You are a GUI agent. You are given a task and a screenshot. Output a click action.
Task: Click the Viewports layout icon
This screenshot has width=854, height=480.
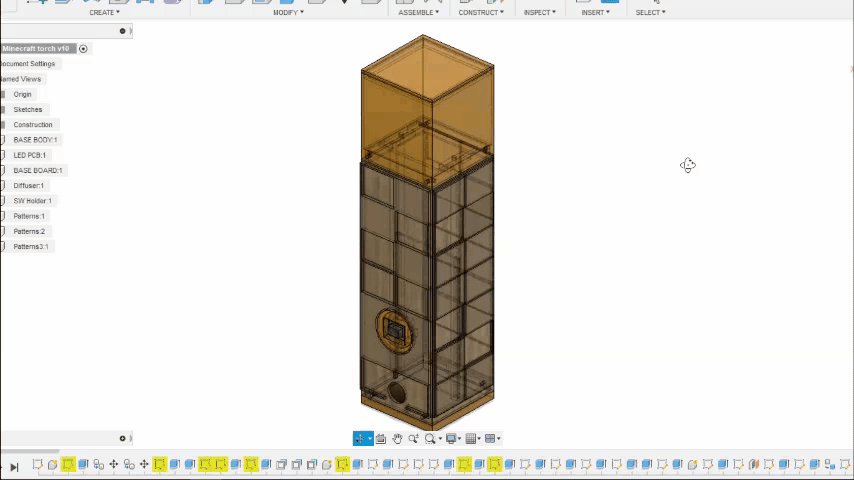point(490,439)
